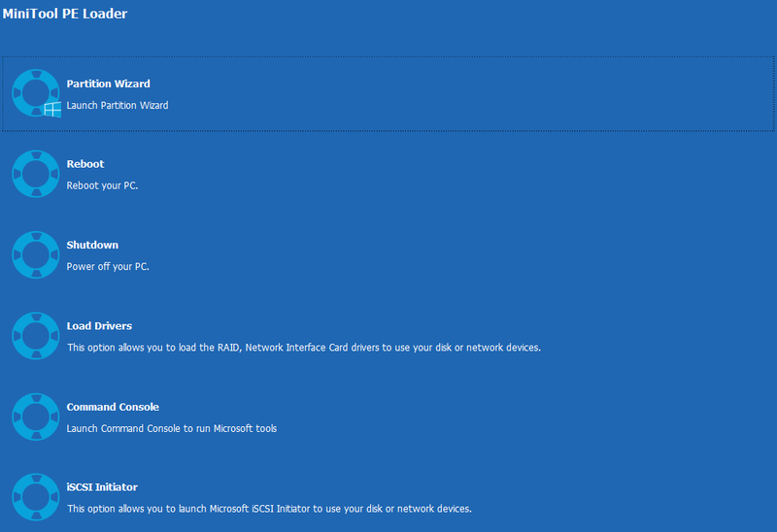The width and height of the screenshot is (777, 532).
Task: Select the Reboot option title
Action: click(x=85, y=164)
